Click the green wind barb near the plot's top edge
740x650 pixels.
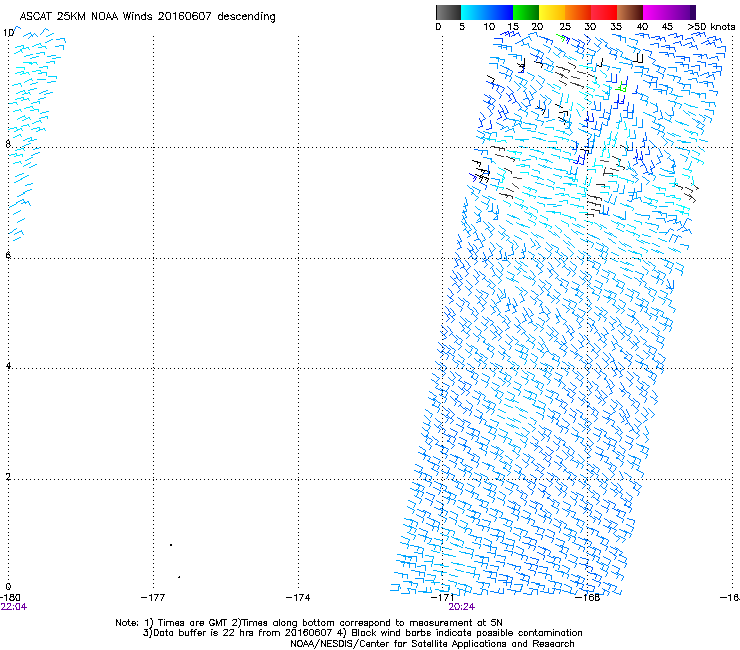[562, 38]
